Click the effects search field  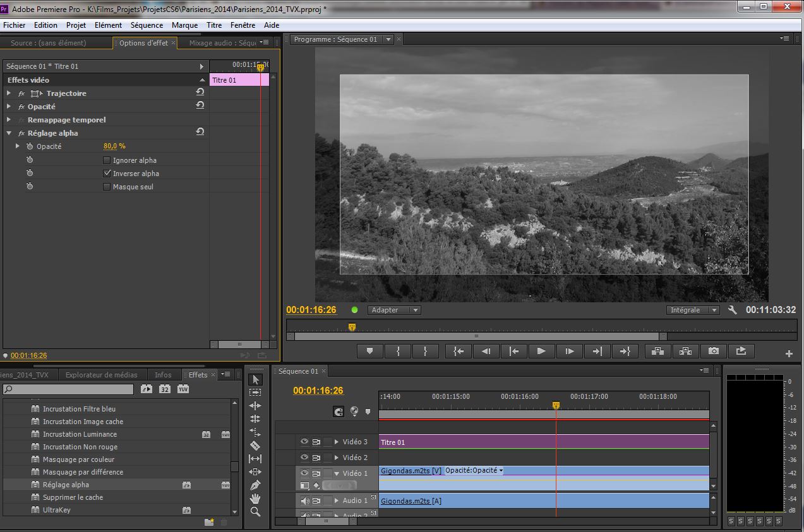point(68,389)
